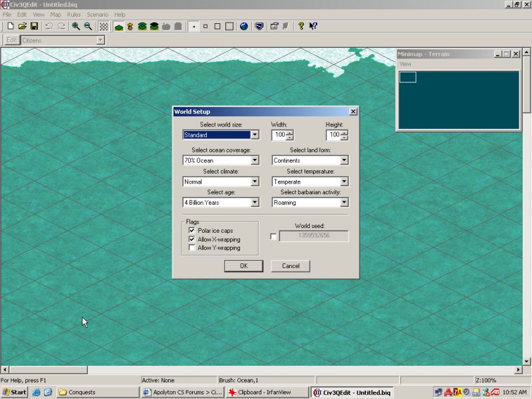
Task: Open the Windows Start button
Action: pyautogui.click(x=15, y=392)
